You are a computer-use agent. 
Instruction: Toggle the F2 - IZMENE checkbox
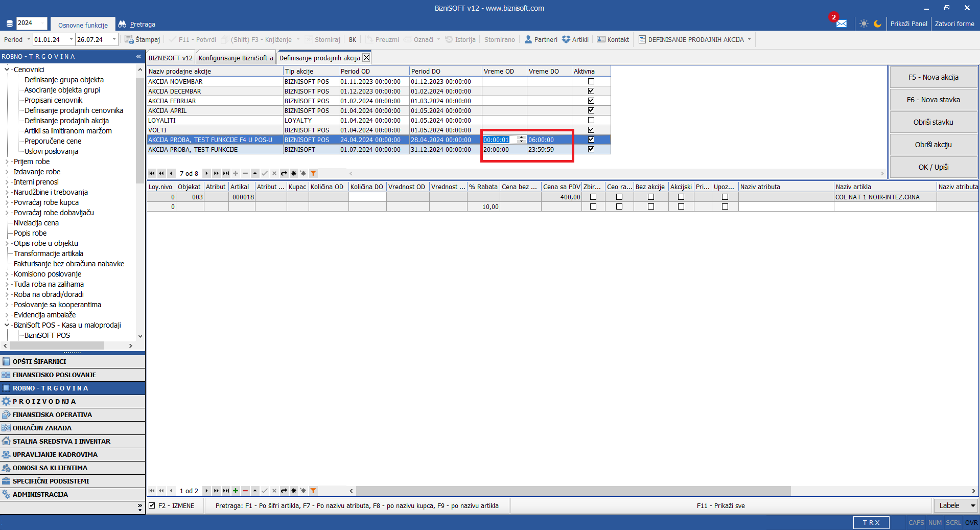pos(152,505)
